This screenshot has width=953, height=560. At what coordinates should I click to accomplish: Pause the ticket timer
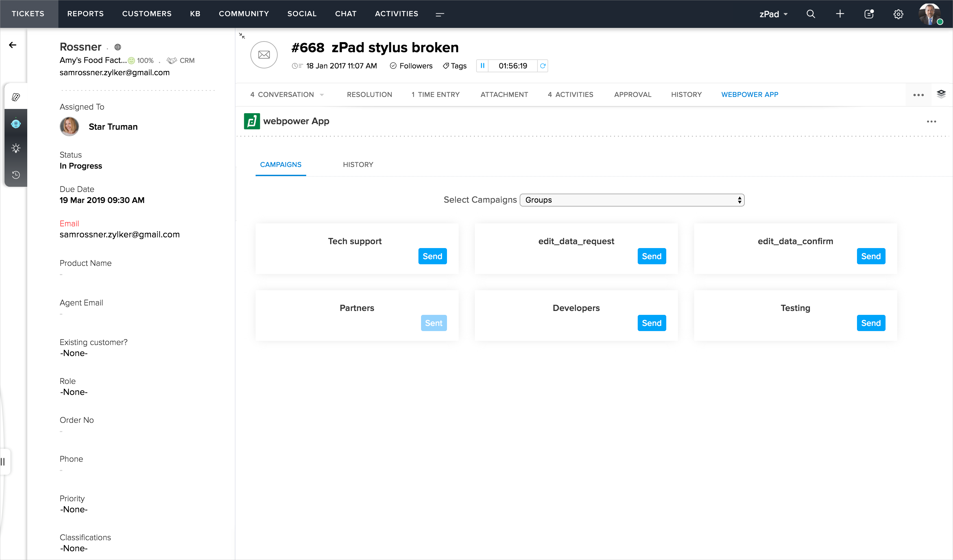pyautogui.click(x=482, y=66)
